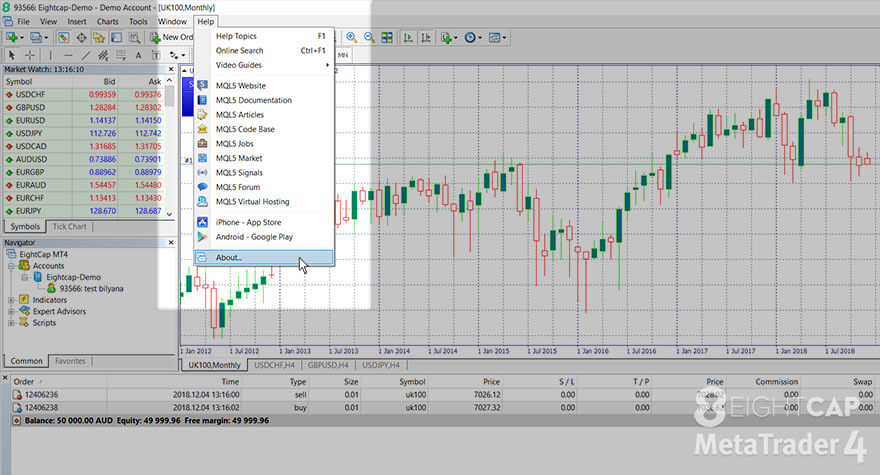Click the Profiles toolbar icon
This screenshot has height=475, width=880.
[x=36, y=38]
